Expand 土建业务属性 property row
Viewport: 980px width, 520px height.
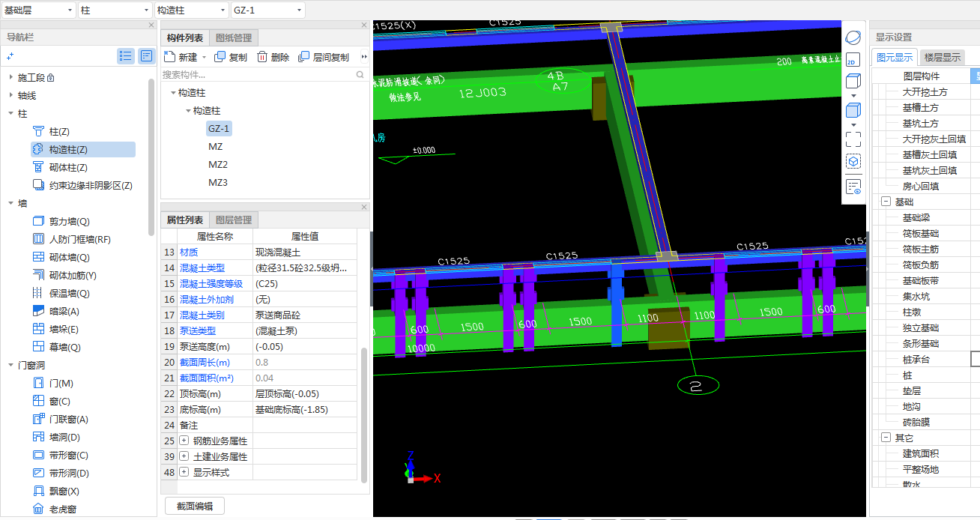184,456
